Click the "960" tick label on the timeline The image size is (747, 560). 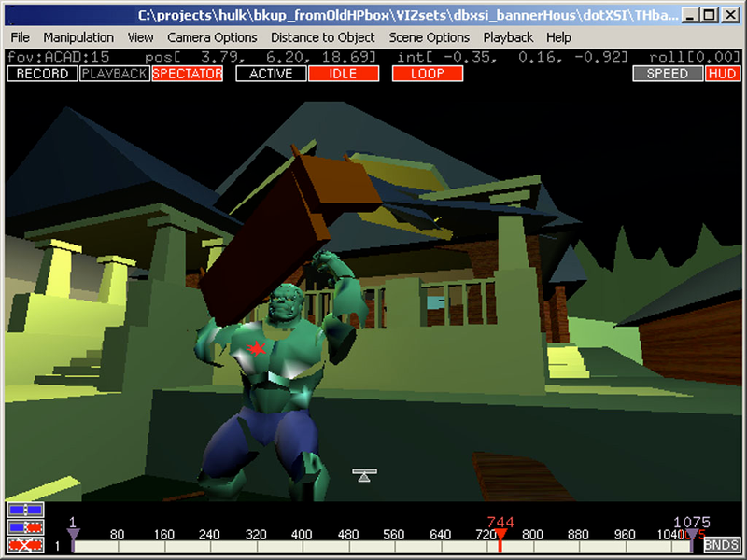coord(625,534)
